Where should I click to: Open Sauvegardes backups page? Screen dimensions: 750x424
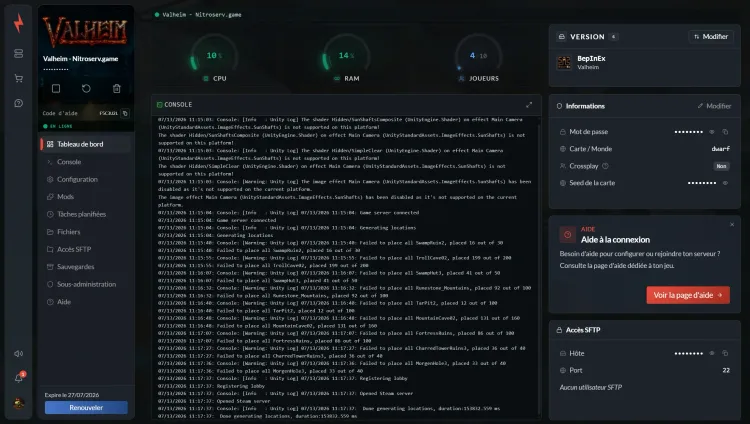click(x=86, y=267)
